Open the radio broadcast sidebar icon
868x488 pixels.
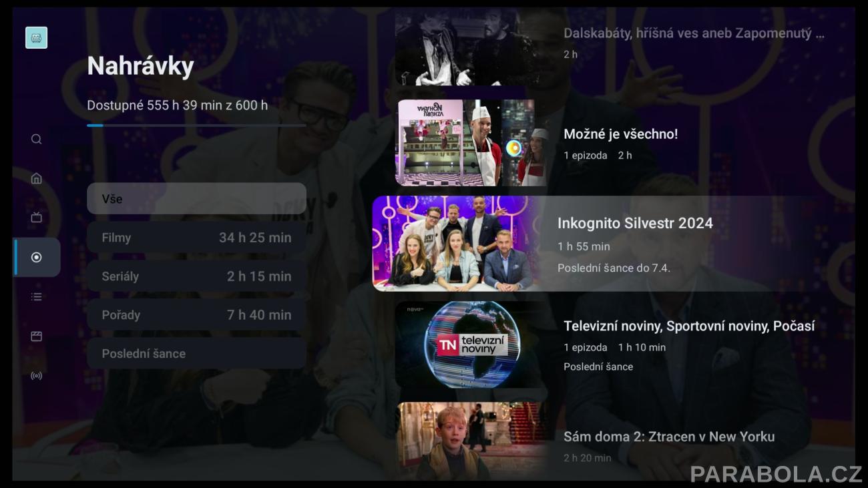[37, 376]
